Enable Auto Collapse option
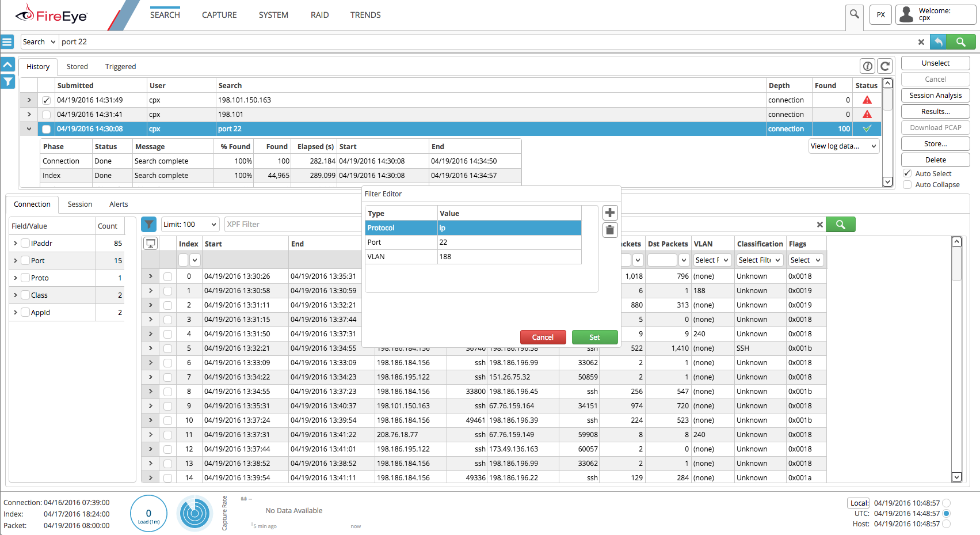 coord(907,184)
